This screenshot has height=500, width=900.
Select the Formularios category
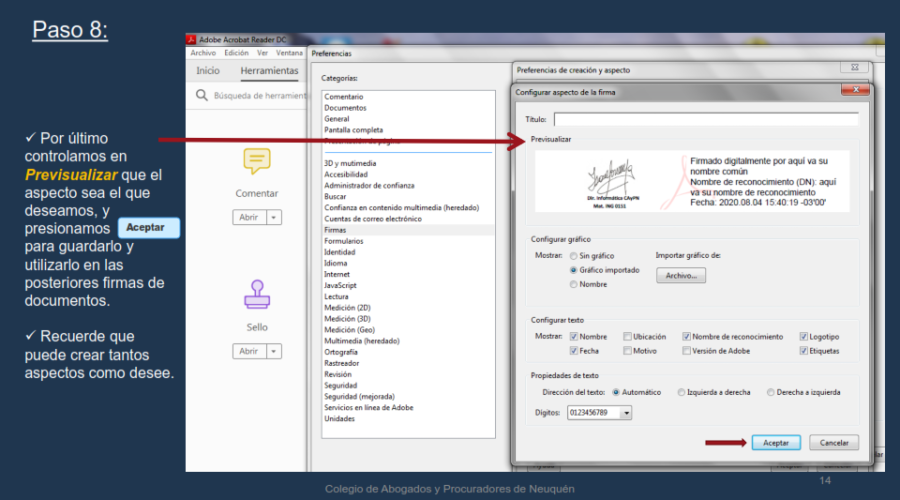click(x=344, y=241)
